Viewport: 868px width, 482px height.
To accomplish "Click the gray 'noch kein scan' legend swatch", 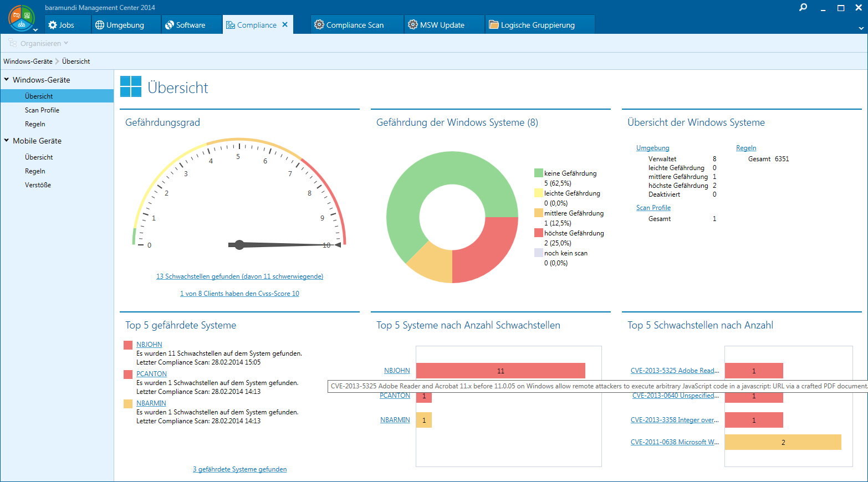I will point(539,253).
